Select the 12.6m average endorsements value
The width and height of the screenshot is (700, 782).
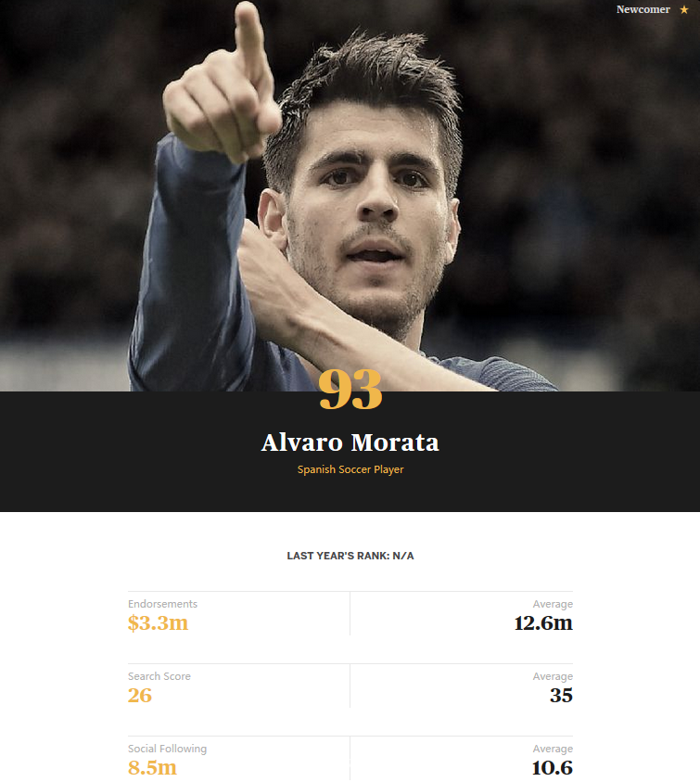point(543,623)
